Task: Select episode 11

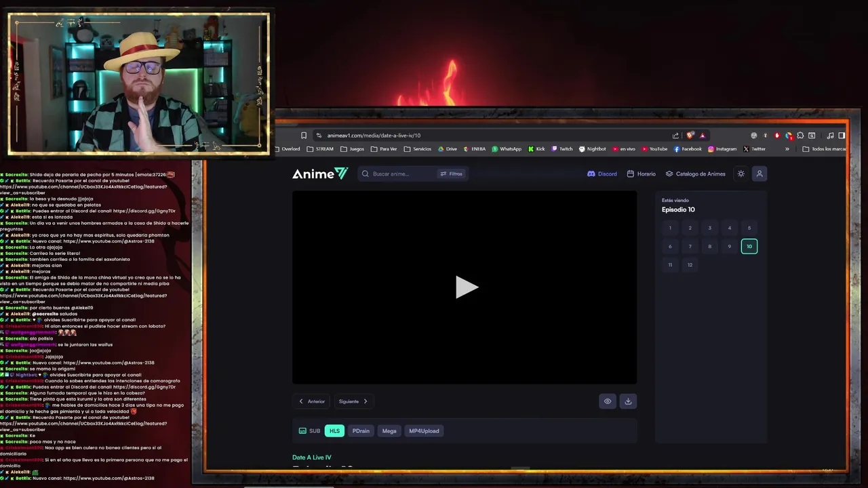Action: point(670,264)
